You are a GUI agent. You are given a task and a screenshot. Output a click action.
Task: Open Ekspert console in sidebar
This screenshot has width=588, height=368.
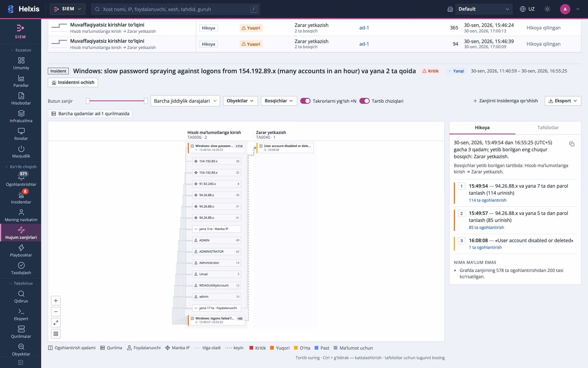[x=21, y=314]
